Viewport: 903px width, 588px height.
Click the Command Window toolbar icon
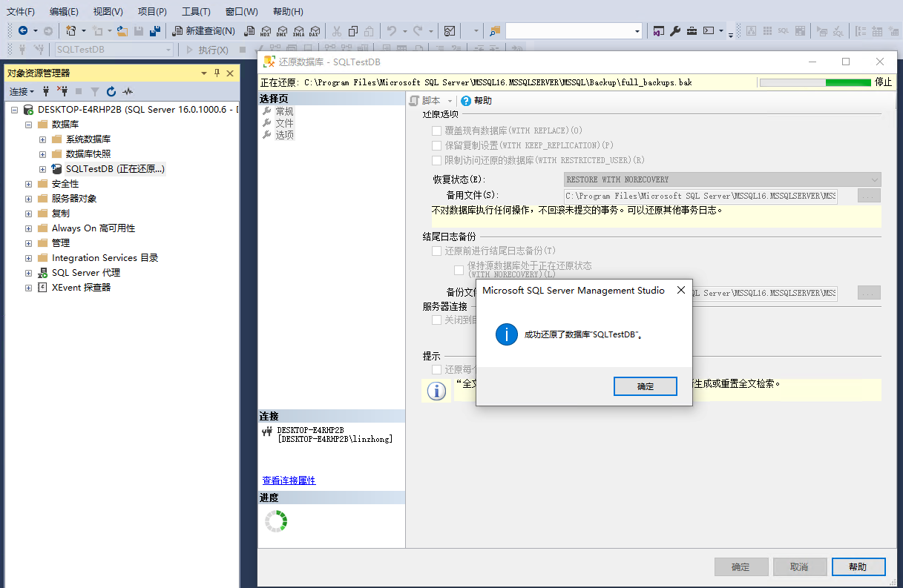pyautogui.click(x=709, y=30)
